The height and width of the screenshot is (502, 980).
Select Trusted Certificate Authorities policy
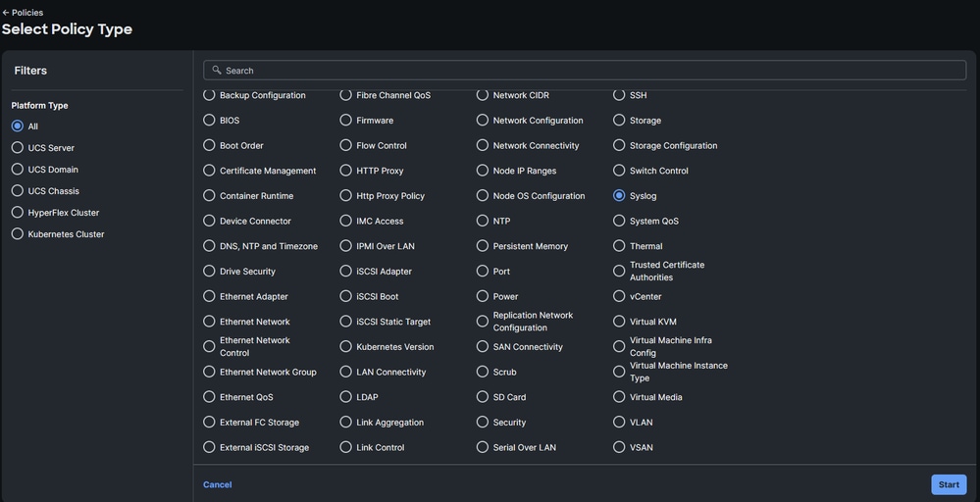(x=619, y=271)
